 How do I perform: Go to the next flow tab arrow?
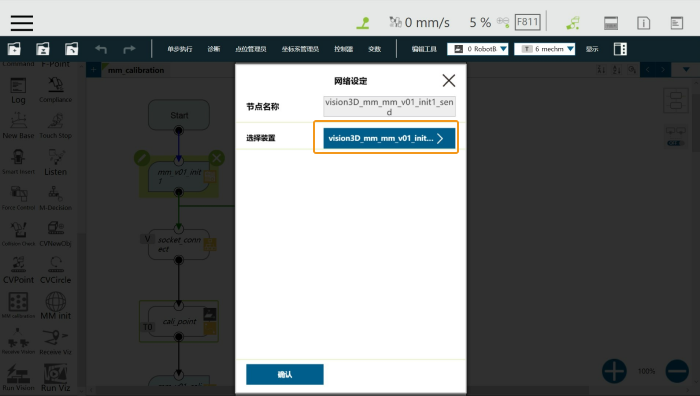[x=663, y=70]
